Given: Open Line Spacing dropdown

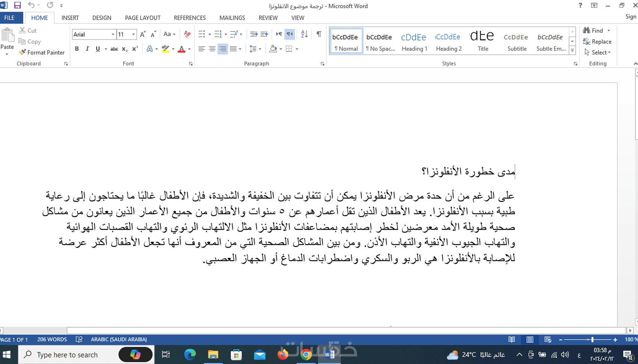Looking at the screenshot, I should tap(255, 49).
